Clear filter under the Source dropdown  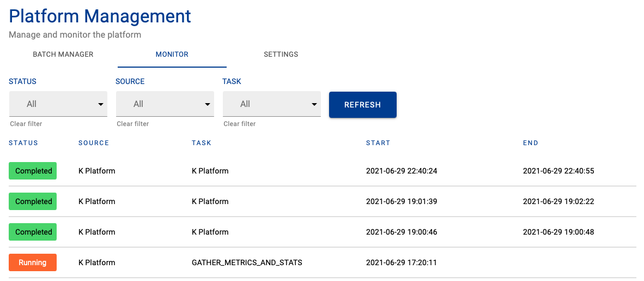[132, 124]
